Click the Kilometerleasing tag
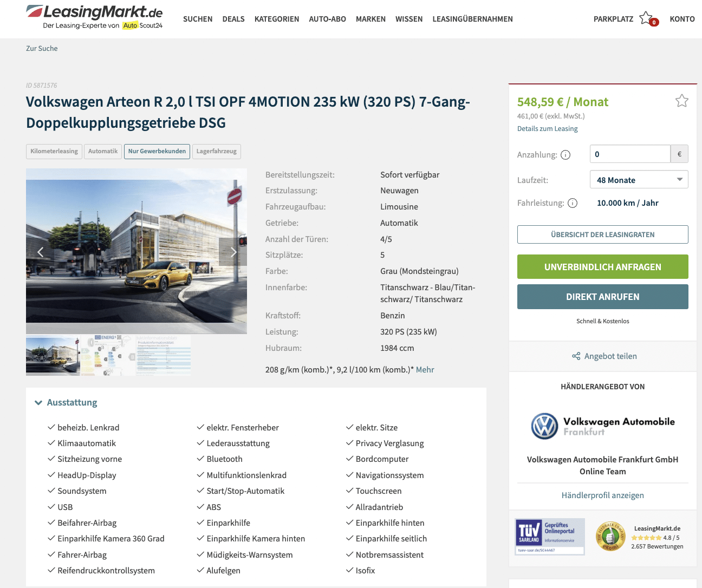Image resolution: width=702 pixels, height=588 pixels. point(54,151)
